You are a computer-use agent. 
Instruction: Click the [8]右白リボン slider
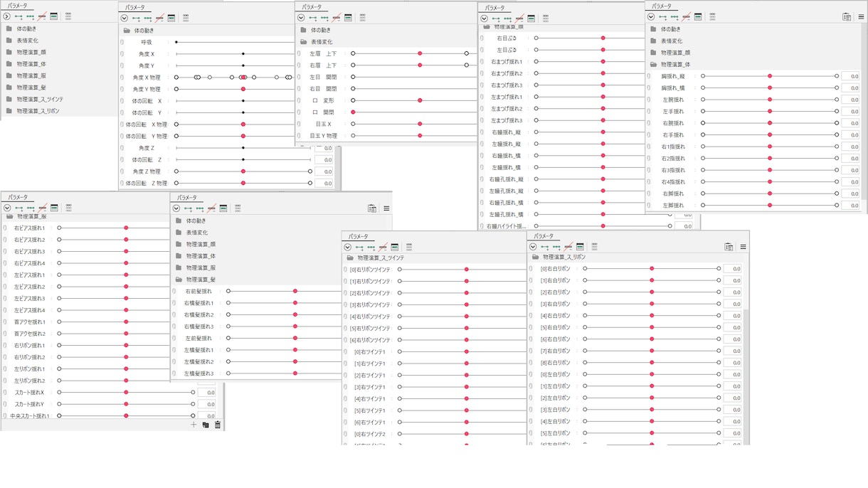click(652, 363)
